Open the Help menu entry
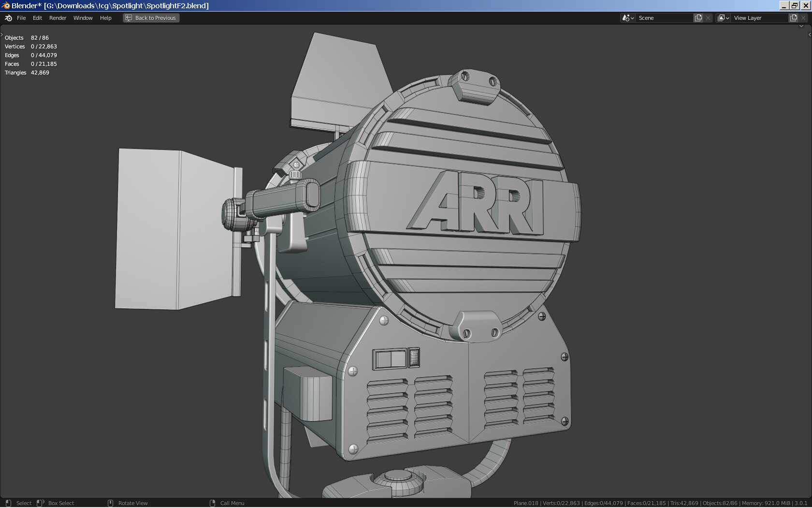The width and height of the screenshot is (812, 508). pos(105,18)
